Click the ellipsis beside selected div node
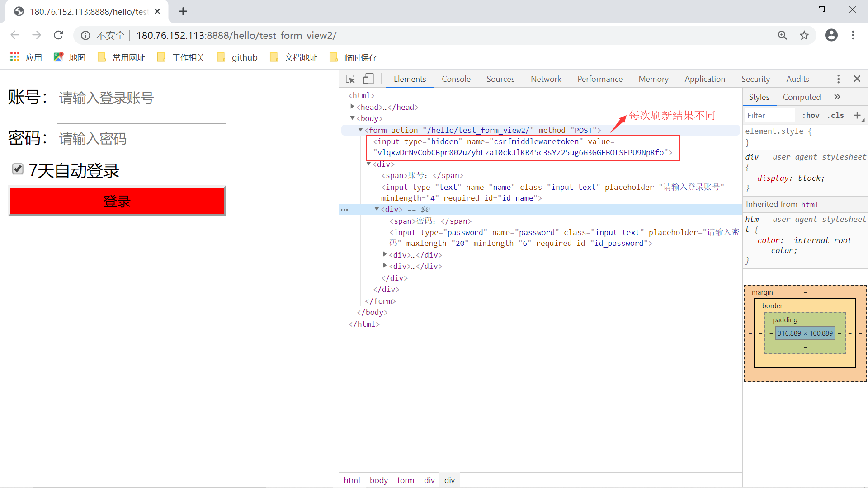 (x=344, y=210)
